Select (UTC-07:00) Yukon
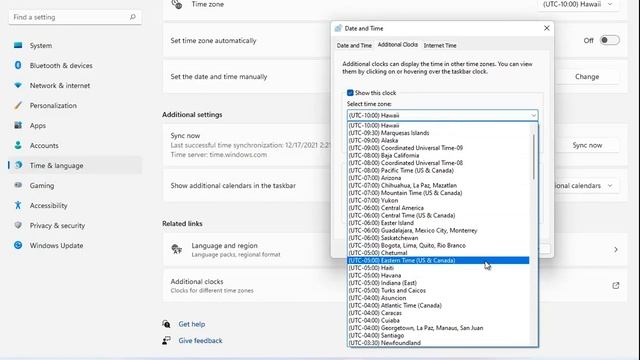This screenshot has width=640, height=360. coord(438,200)
